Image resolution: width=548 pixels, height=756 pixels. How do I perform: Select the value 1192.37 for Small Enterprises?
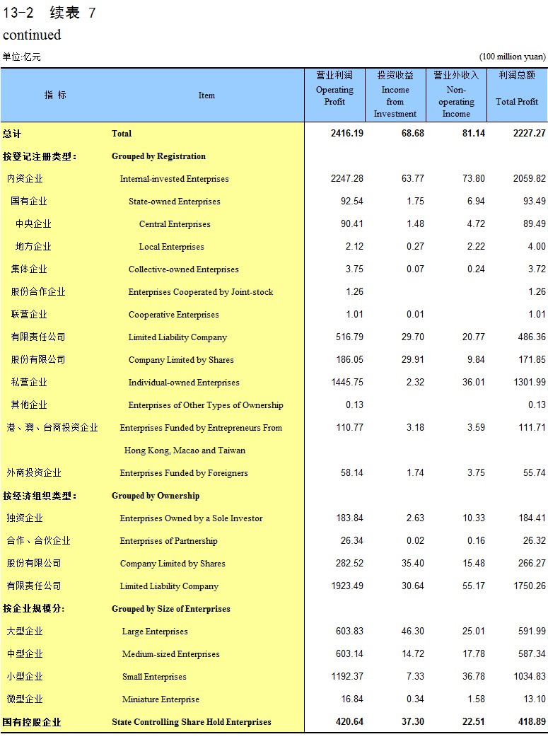[x=347, y=677]
